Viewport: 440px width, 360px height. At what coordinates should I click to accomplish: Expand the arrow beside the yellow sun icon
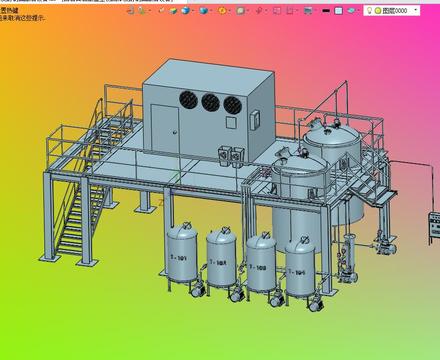[x=229, y=11]
